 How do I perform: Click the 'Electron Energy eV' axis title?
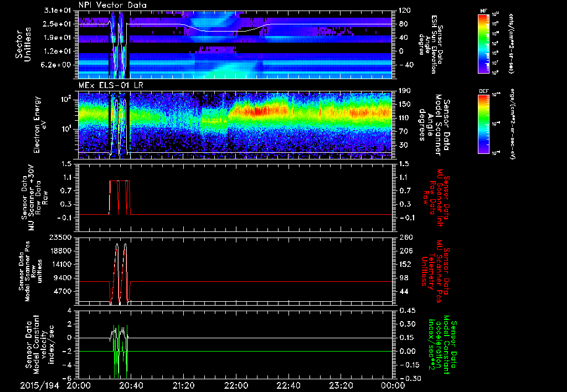41,125
